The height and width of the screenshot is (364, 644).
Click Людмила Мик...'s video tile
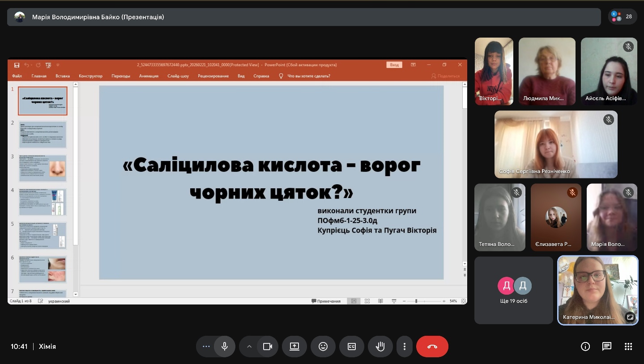coord(547,72)
